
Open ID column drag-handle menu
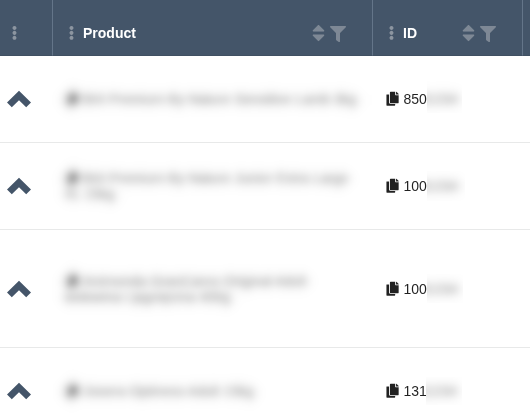(391, 33)
